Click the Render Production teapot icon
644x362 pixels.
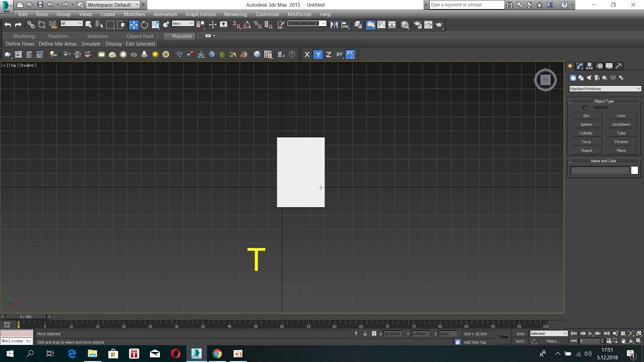pos(439,25)
